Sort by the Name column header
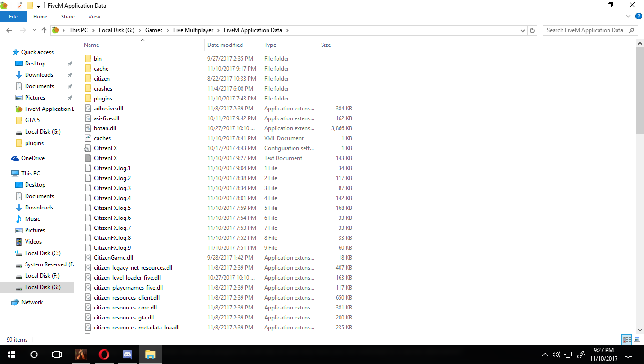Image resolution: width=644 pixels, height=364 pixels. [x=142, y=45]
